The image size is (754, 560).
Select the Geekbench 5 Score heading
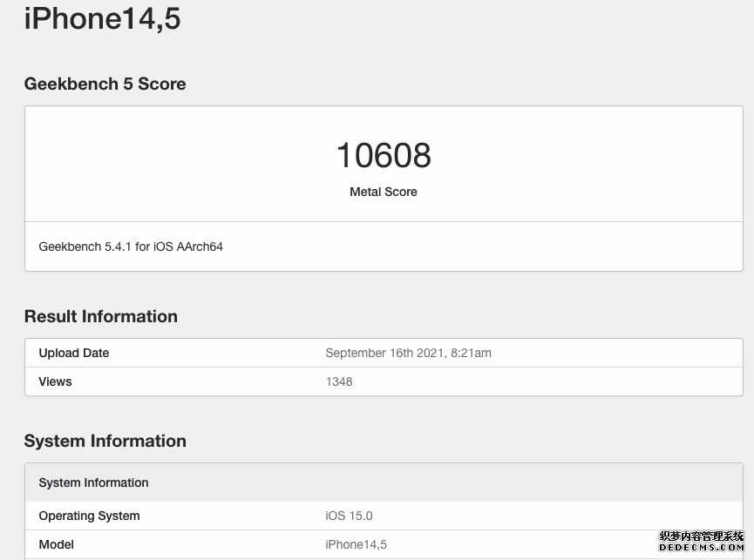click(x=105, y=84)
